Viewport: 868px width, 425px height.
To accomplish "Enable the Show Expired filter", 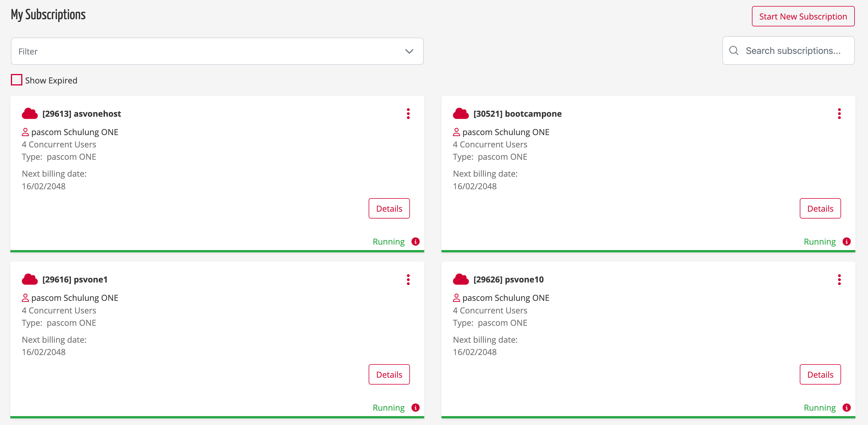I will click(16, 80).
